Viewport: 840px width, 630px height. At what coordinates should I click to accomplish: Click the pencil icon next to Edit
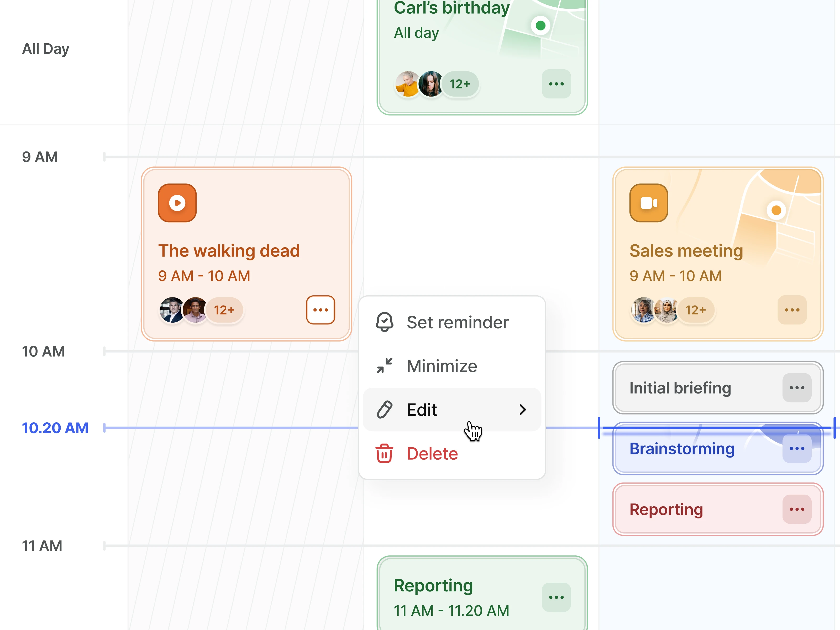(x=384, y=409)
